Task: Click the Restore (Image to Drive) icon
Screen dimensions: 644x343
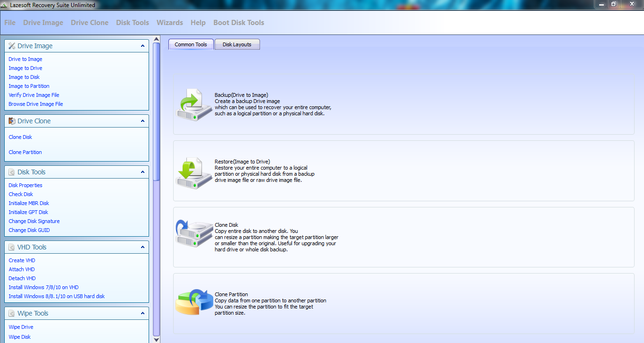Action: click(x=194, y=173)
